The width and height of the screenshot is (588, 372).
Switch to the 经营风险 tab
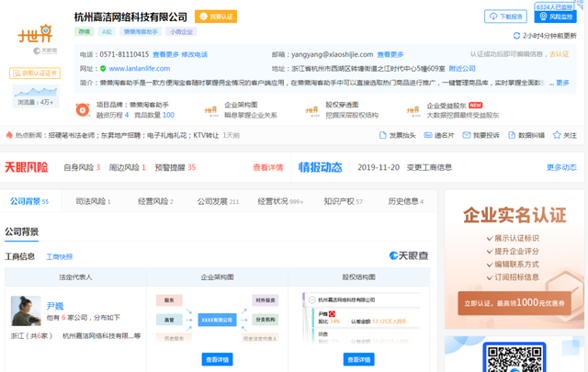tap(155, 201)
